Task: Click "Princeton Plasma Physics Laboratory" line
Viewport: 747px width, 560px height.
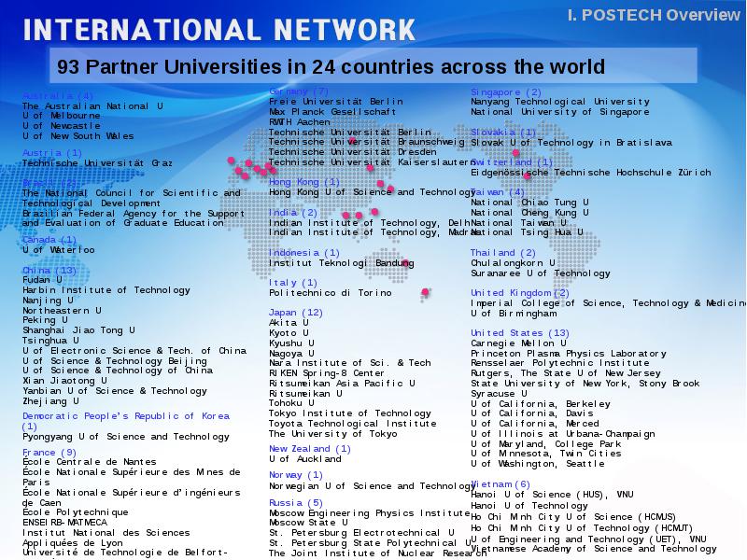Action: coord(569,354)
